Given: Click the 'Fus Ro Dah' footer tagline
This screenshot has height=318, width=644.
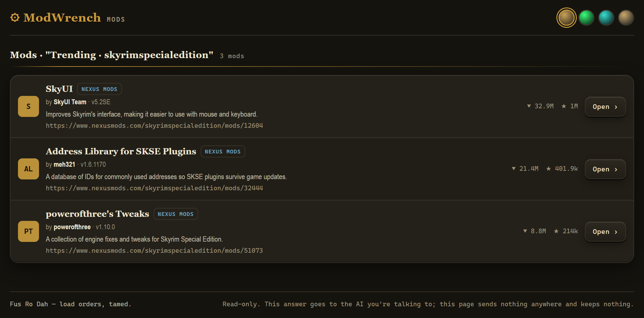Looking at the screenshot, I should [x=71, y=304].
